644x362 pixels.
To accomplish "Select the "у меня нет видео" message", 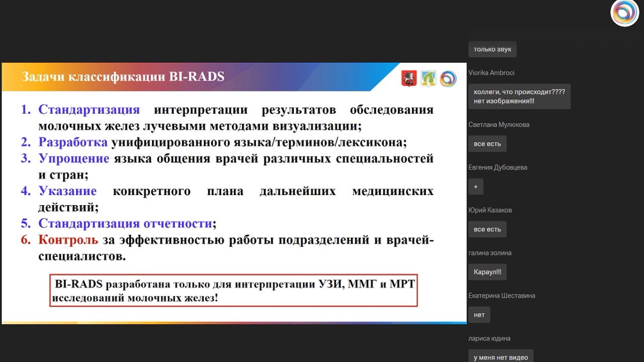I will tap(501, 356).
